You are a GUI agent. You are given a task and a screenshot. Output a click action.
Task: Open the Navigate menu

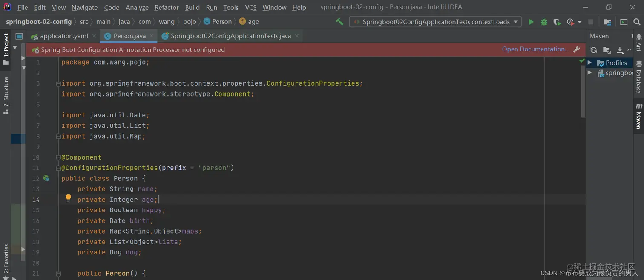(84, 7)
